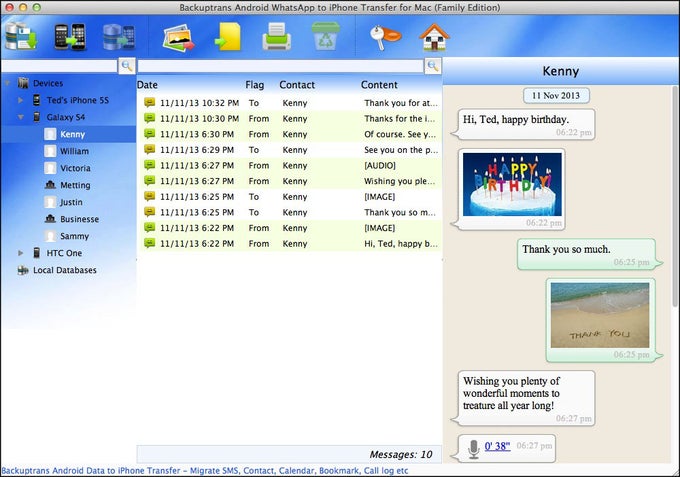Click the Backup database toolbar icon

21,37
